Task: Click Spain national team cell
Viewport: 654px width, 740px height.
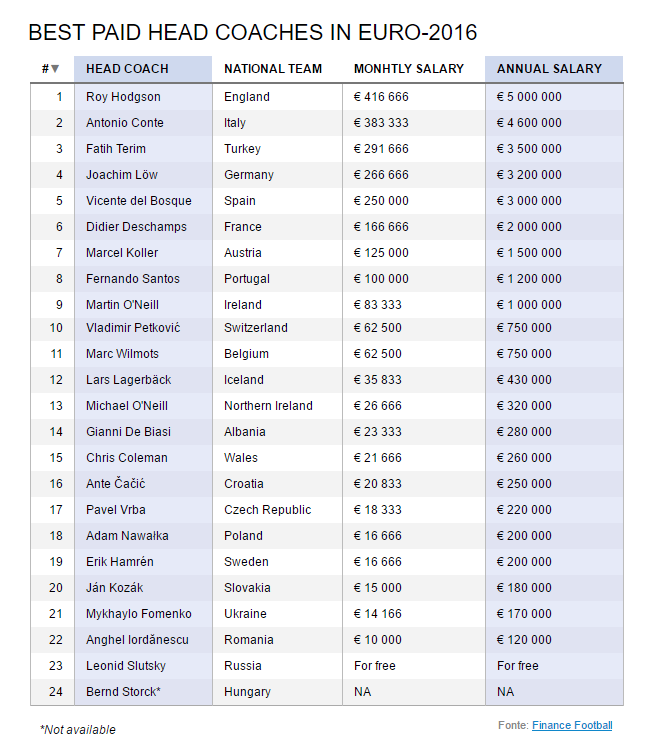Action: [x=240, y=201]
